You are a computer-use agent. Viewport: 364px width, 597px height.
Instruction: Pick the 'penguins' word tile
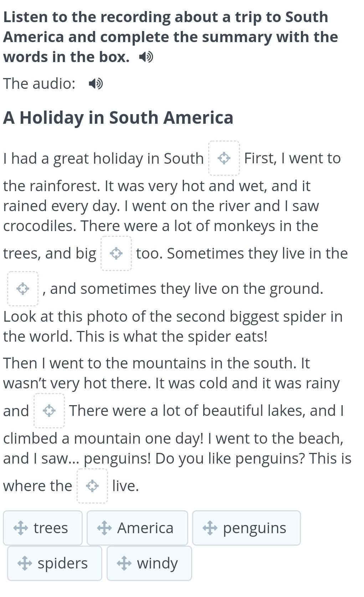pos(246,528)
